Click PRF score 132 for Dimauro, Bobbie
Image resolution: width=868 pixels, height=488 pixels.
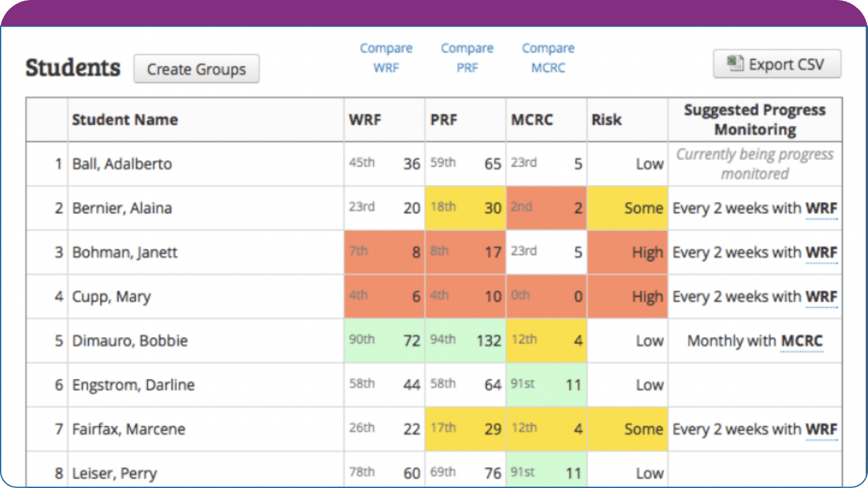(488, 341)
